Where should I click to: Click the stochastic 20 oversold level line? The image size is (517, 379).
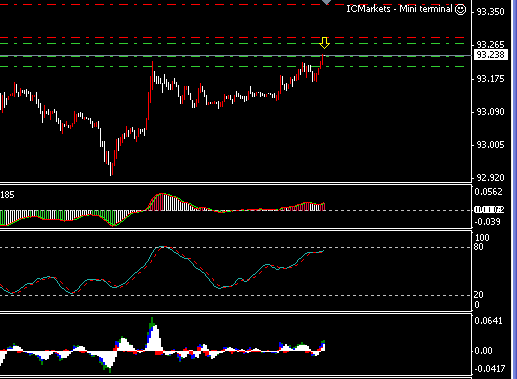(235, 296)
